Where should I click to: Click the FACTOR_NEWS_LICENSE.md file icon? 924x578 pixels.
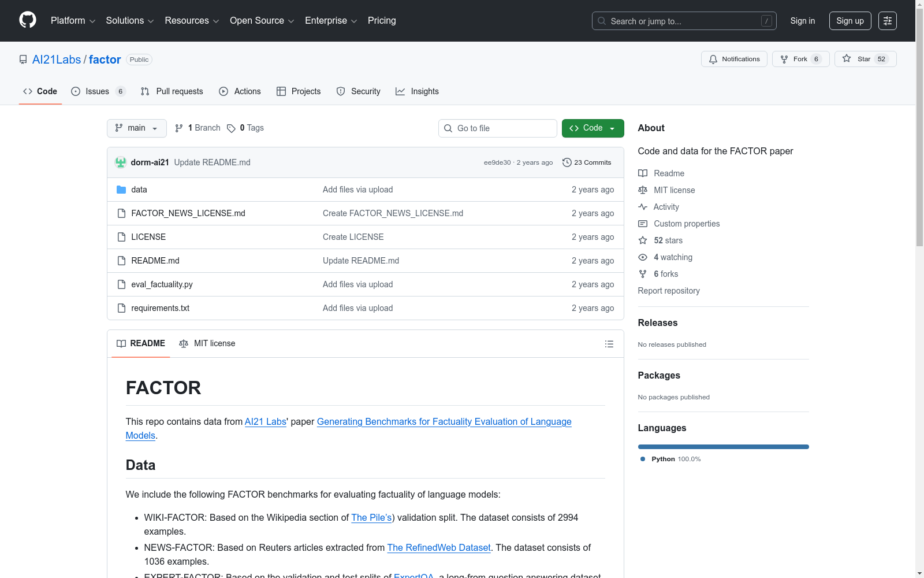coord(121,213)
